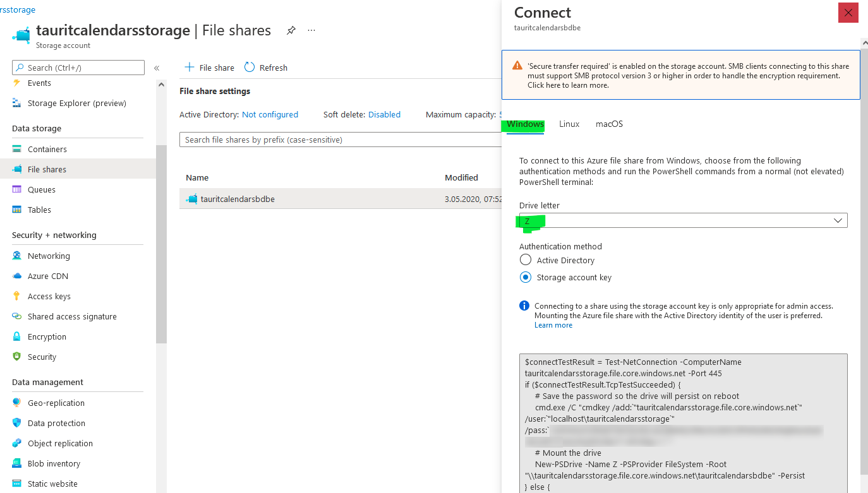
Task: Collapse the sidebar with double chevron
Action: (x=157, y=68)
